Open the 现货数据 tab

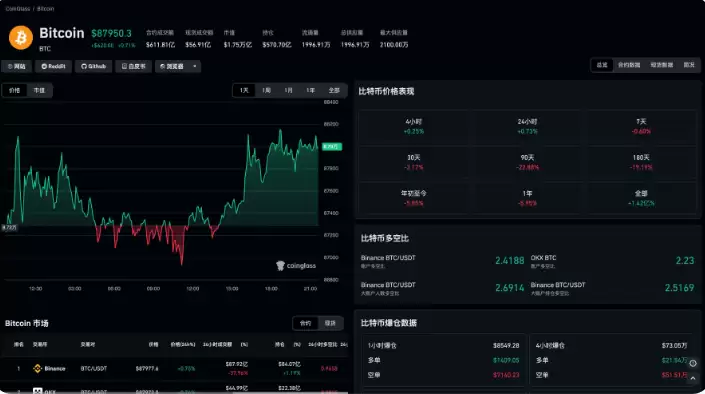tap(662, 65)
